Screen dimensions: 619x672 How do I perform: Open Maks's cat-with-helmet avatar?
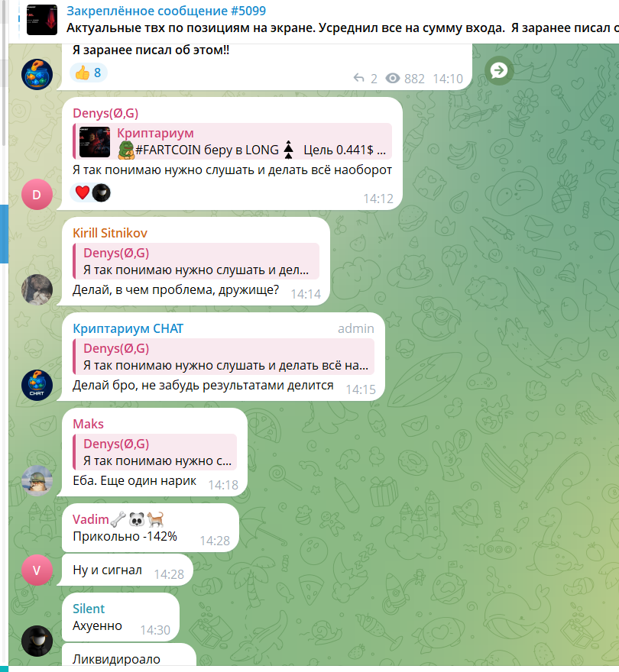37,481
